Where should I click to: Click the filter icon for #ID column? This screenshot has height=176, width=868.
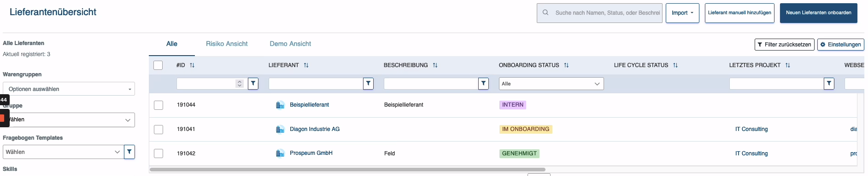click(x=253, y=84)
